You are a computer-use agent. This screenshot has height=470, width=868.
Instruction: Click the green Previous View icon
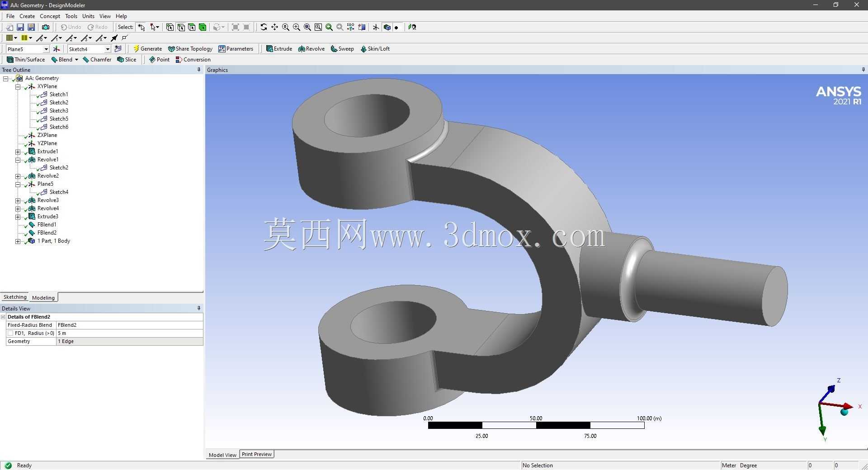pyautogui.click(x=329, y=27)
